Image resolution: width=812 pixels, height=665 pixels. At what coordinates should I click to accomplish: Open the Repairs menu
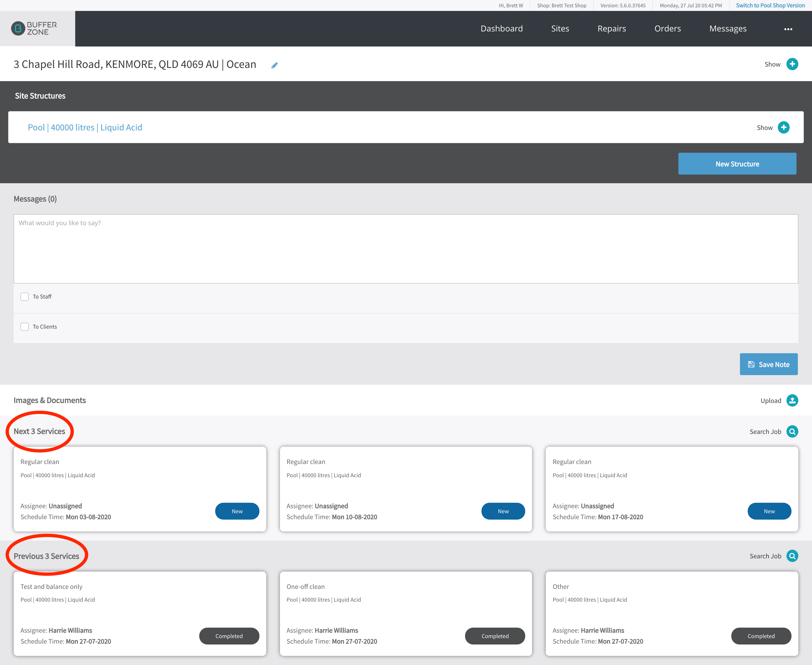click(x=612, y=29)
